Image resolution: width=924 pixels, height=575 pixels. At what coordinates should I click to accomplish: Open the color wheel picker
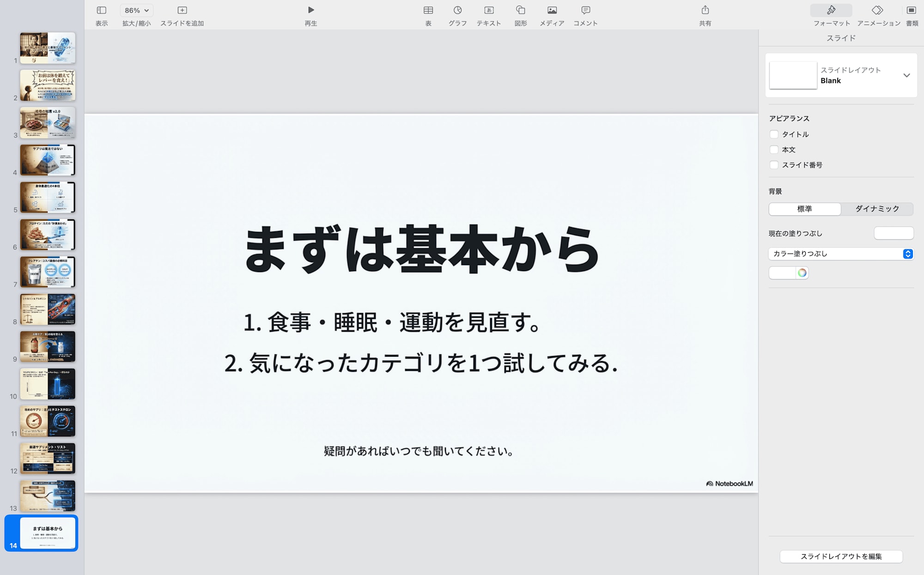802,273
